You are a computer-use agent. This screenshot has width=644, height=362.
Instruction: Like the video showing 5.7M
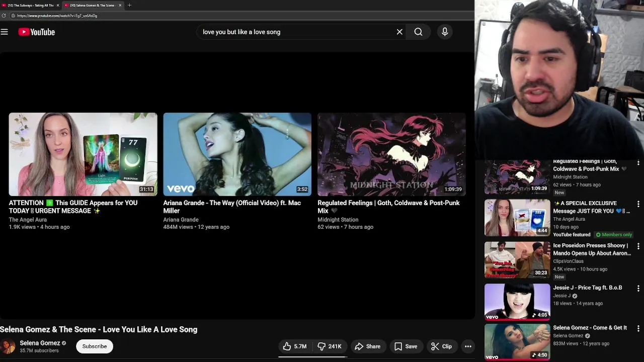tap(295, 346)
